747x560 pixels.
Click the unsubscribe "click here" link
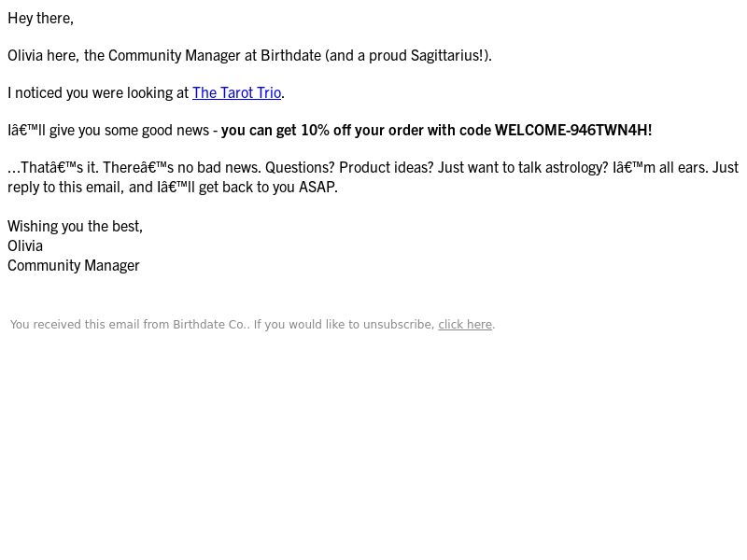coord(465,325)
